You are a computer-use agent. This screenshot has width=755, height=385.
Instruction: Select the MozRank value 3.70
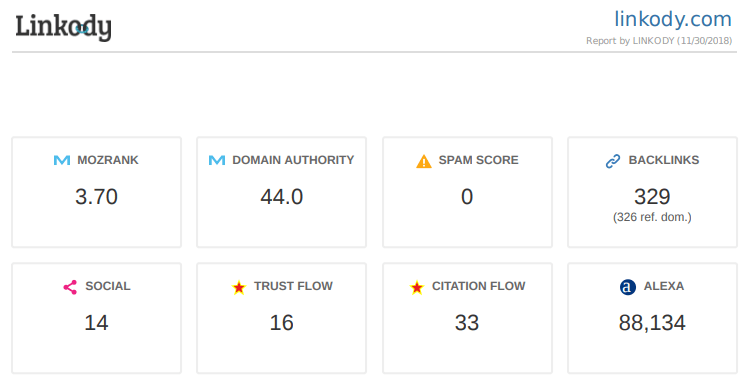[x=96, y=197]
